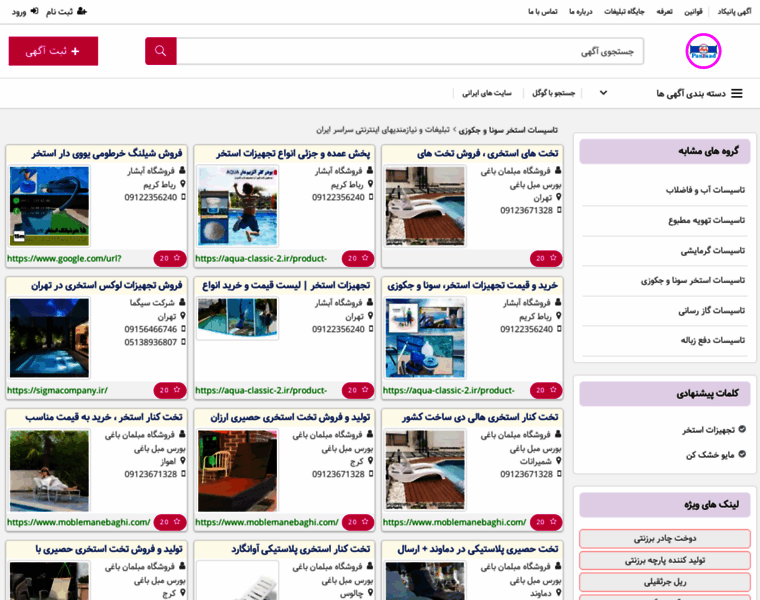Click thumbnail of child jumping in pool ad
The width and height of the screenshot is (760, 600).
coord(238,206)
